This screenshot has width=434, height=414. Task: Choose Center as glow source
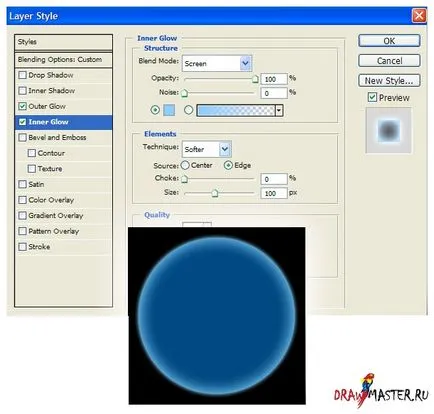(x=185, y=165)
